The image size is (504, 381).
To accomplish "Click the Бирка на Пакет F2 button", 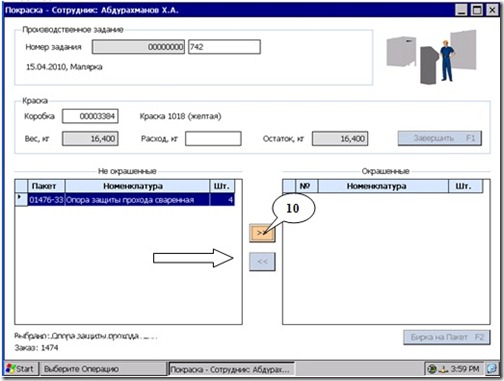I will [447, 337].
